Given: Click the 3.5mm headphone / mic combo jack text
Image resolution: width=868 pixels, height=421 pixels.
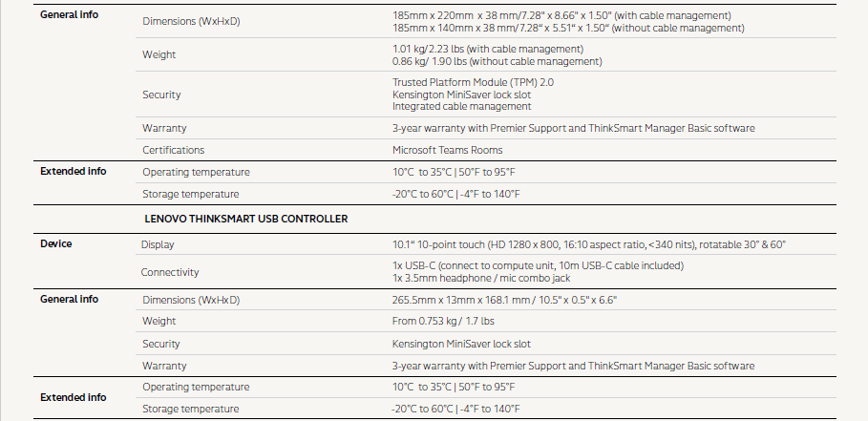Looking at the screenshot, I should (482, 278).
